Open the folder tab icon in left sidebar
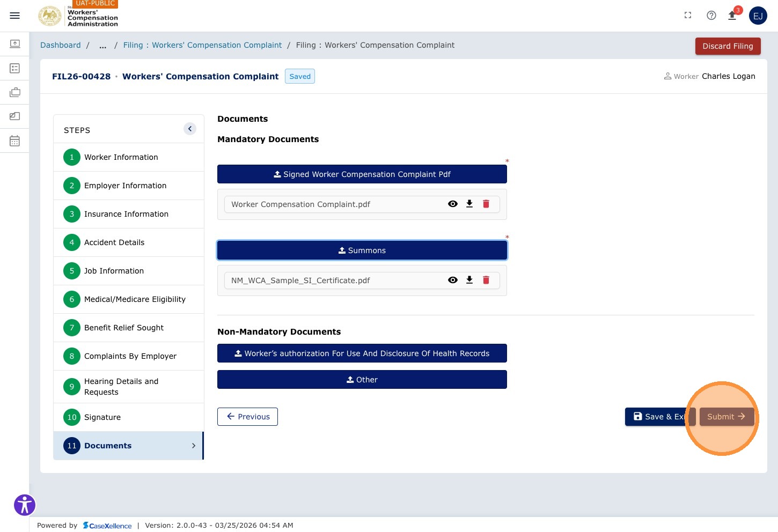 tap(14, 116)
